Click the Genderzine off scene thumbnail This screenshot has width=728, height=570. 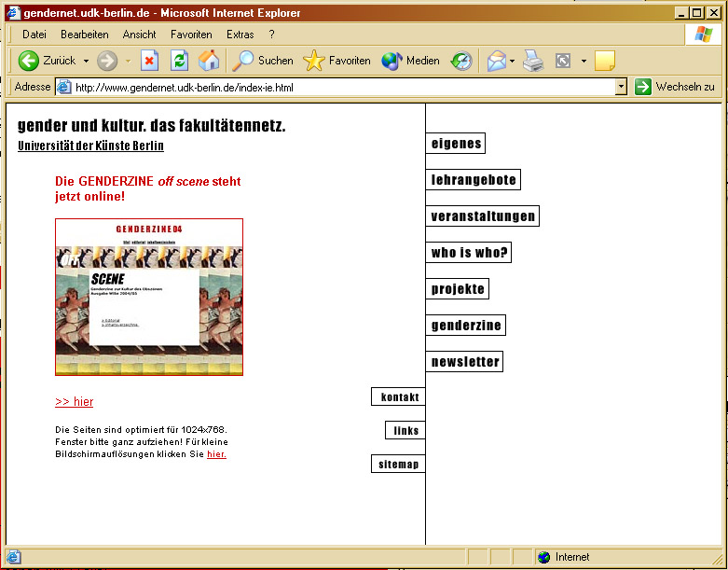point(149,297)
